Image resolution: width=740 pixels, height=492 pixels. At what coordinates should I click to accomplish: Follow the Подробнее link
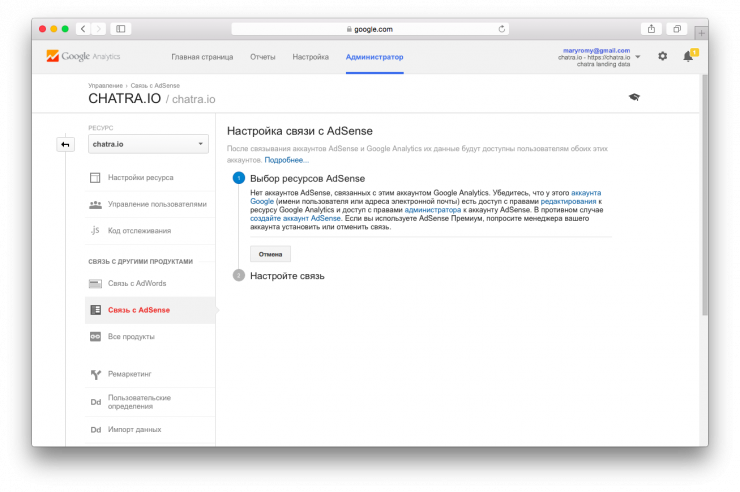tap(287, 160)
